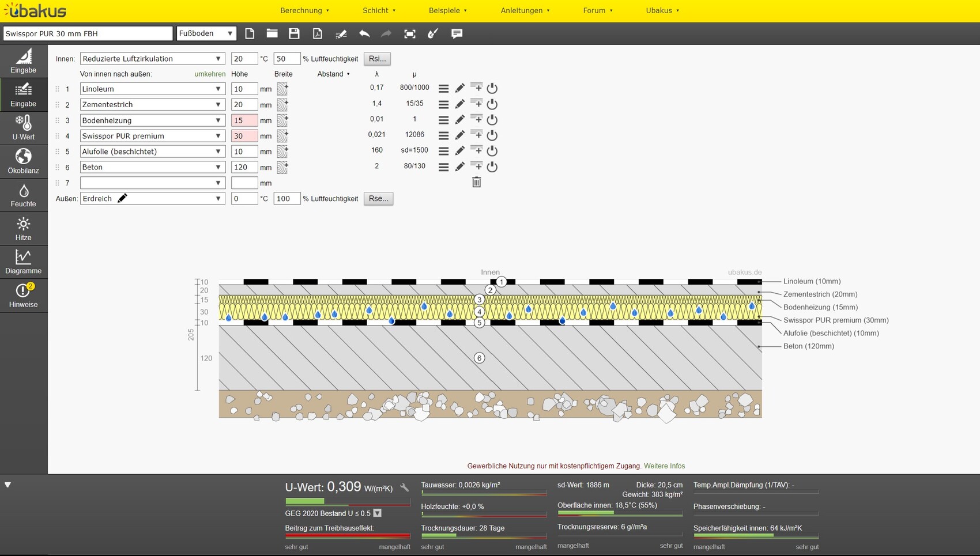Click the PDF export icon
Screen dimensions: 980x556
pos(318,33)
